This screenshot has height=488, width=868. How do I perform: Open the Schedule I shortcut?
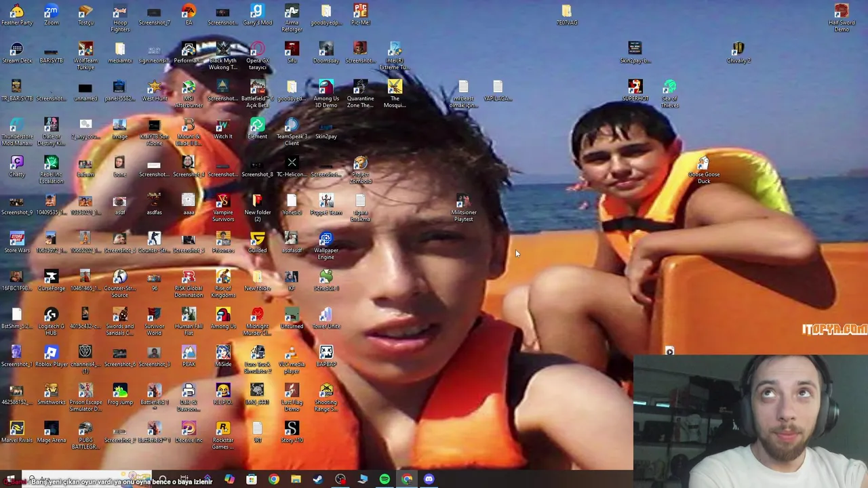[326, 281]
